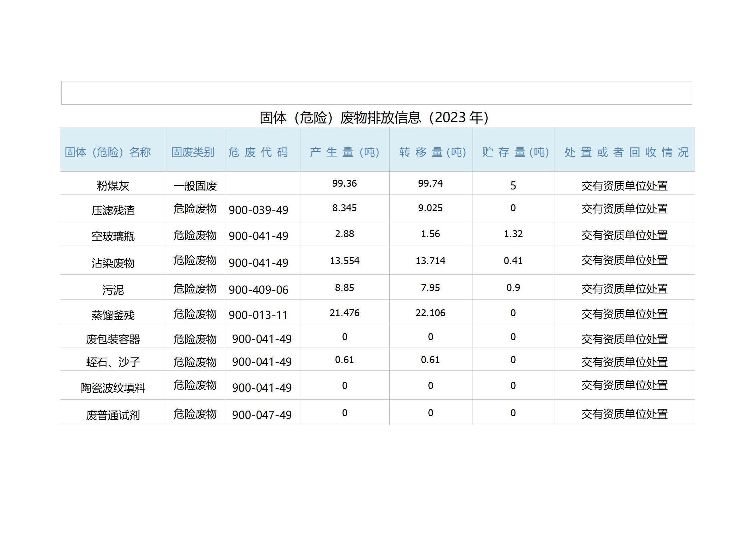756x534 pixels.
Task: Select header 处置或者回收情况
Action: tap(626, 152)
